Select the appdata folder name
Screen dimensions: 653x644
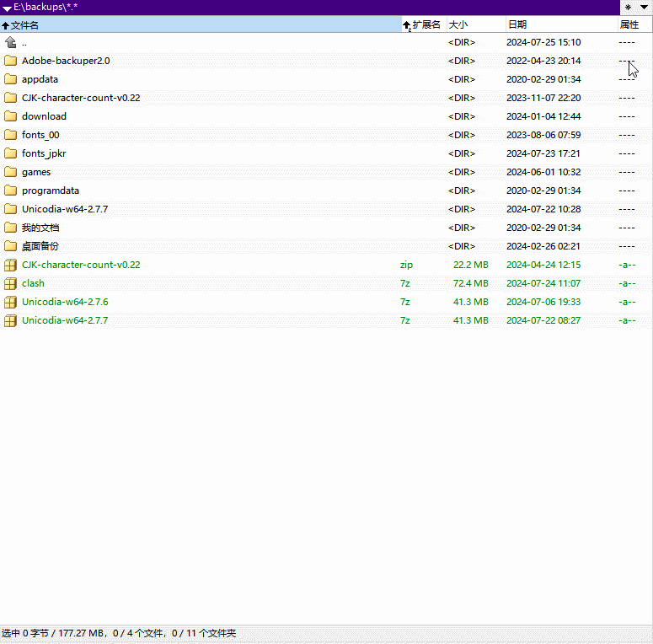40,79
